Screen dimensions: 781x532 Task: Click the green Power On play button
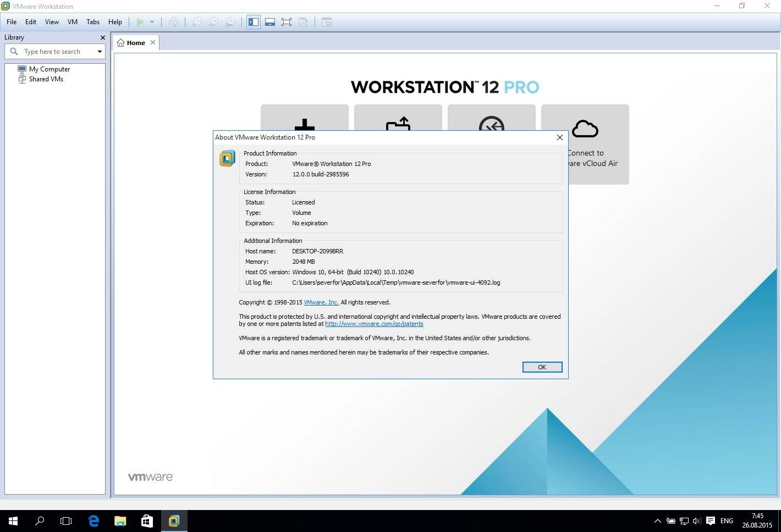click(x=140, y=22)
